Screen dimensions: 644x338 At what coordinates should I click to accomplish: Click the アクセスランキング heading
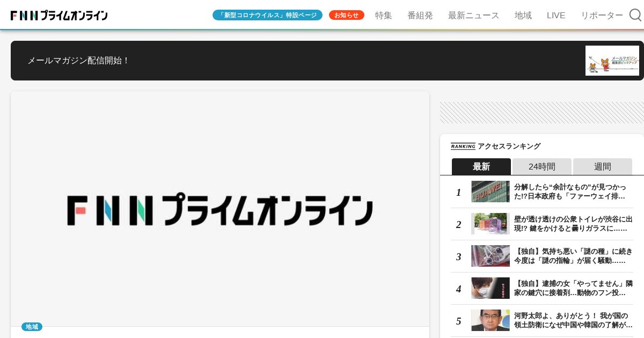509,146
